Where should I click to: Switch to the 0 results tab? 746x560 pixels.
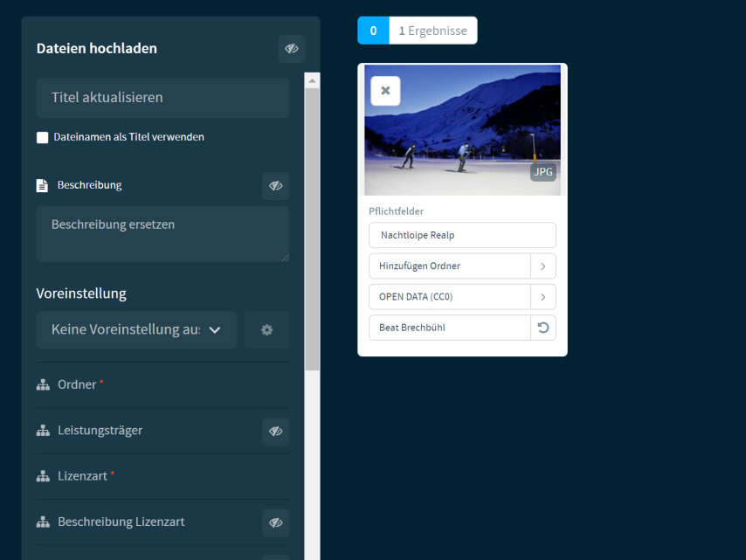[373, 31]
